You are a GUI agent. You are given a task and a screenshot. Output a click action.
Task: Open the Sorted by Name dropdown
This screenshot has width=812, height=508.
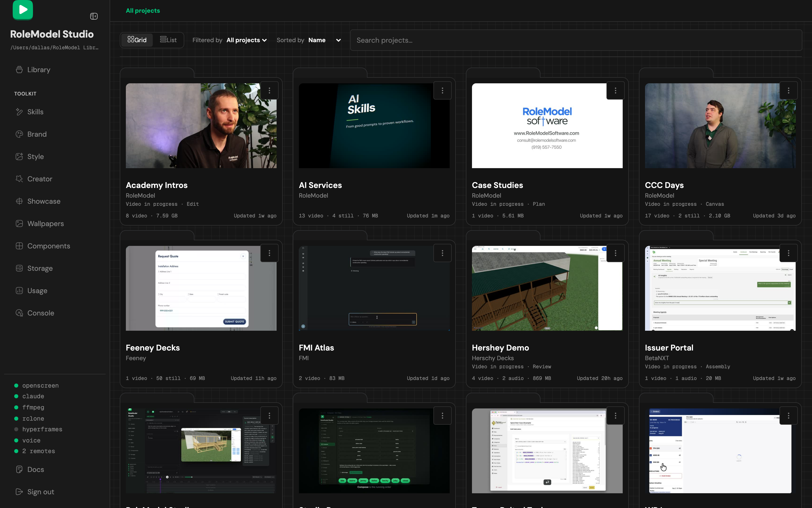pos(325,40)
